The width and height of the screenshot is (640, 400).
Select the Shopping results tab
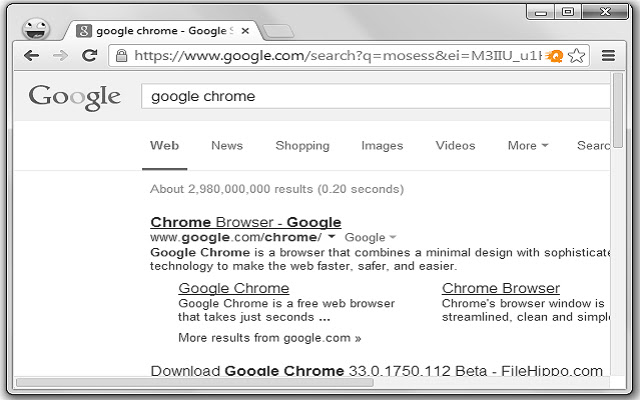click(302, 146)
